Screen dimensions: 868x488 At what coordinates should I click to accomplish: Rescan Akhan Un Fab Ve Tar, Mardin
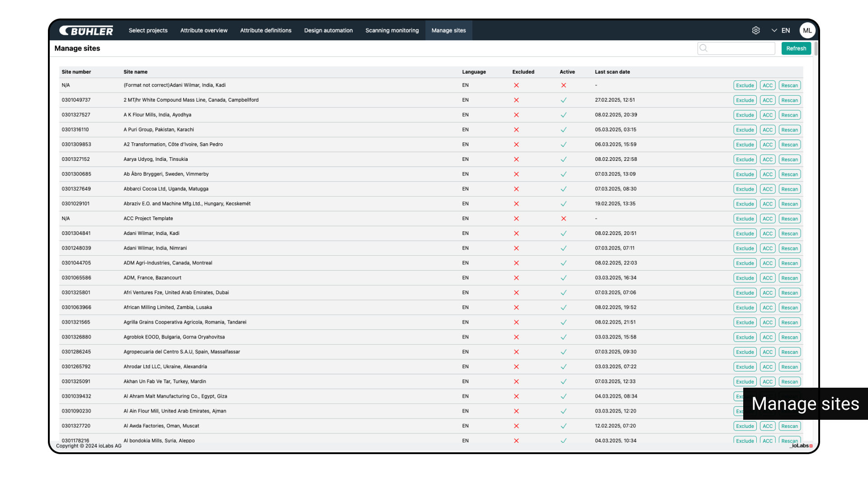pos(789,382)
